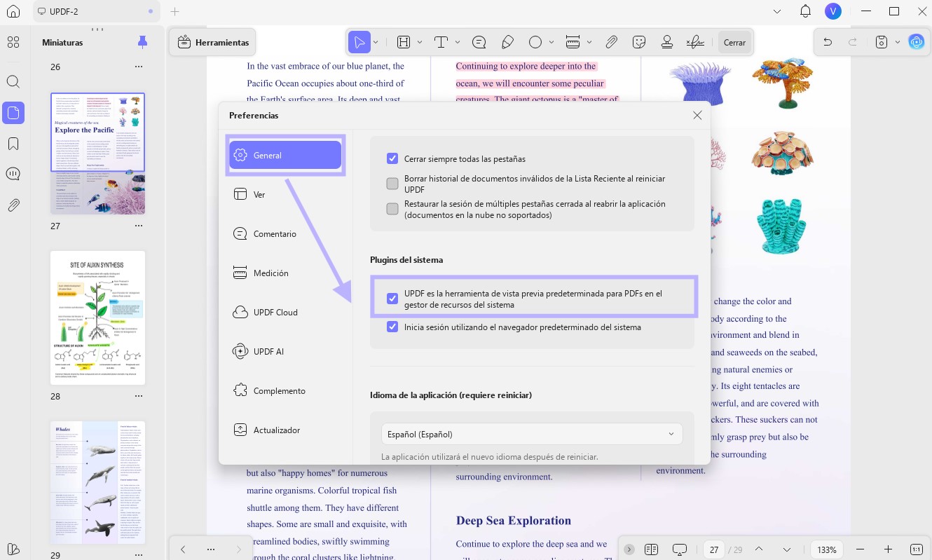Image resolution: width=932 pixels, height=560 pixels.
Task: Select the signature tool
Action: 695,42
